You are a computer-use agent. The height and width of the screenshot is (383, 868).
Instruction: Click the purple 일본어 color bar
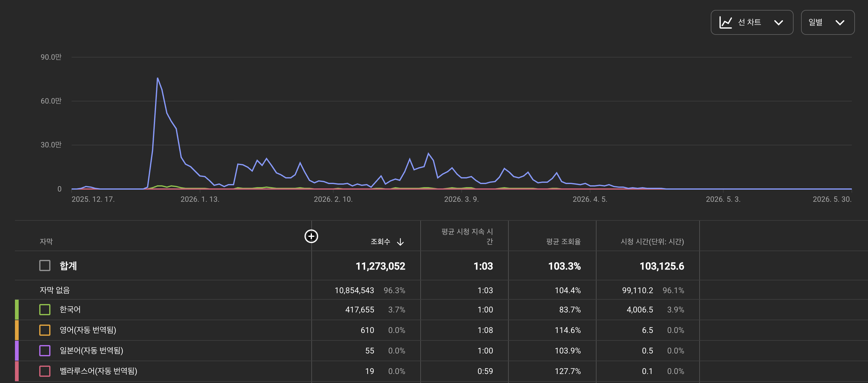coord(17,351)
